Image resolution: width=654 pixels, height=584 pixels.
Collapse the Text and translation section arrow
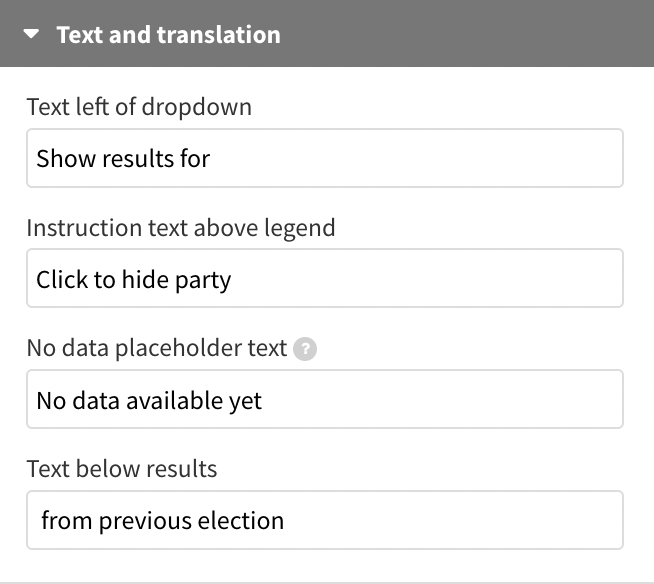(31, 34)
